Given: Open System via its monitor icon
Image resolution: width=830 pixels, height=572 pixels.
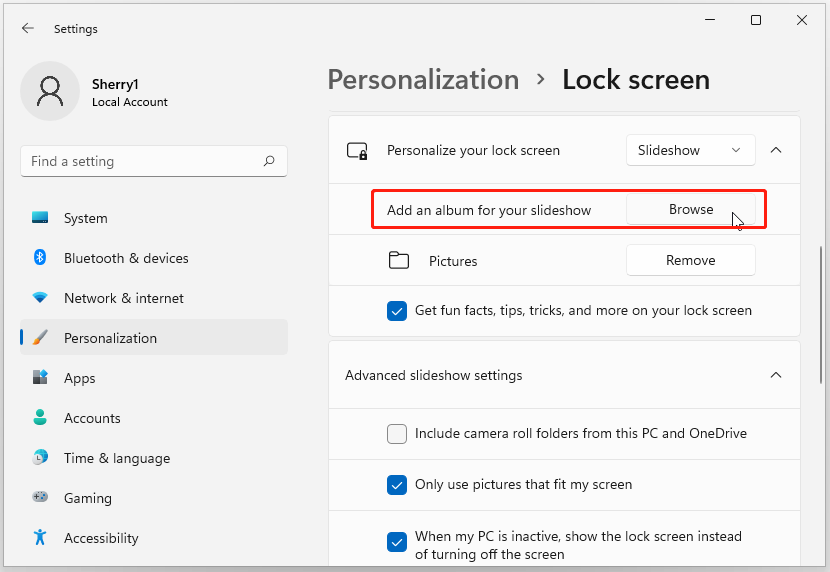Looking at the screenshot, I should pyautogui.click(x=40, y=218).
